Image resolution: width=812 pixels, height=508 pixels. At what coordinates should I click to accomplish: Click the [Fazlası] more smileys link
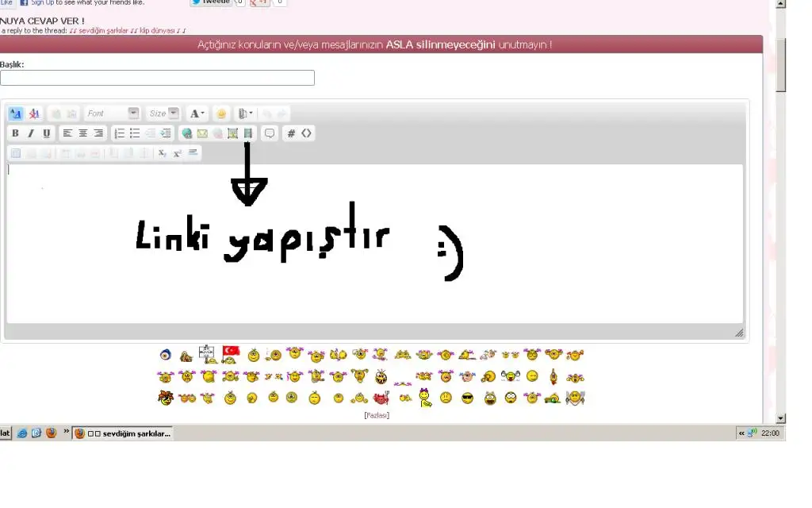377,414
